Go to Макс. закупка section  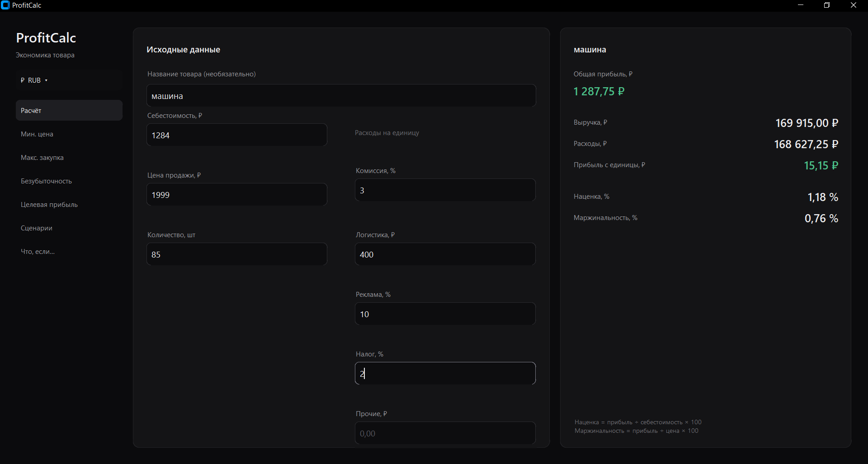[x=69, y=157]
